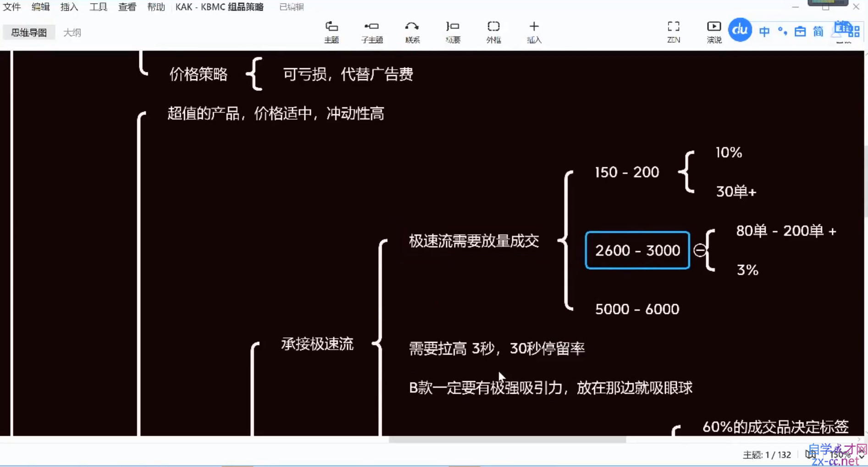Select the 150 - 200 topic
This screenshot has width=868, height=467.
(627, 172)
